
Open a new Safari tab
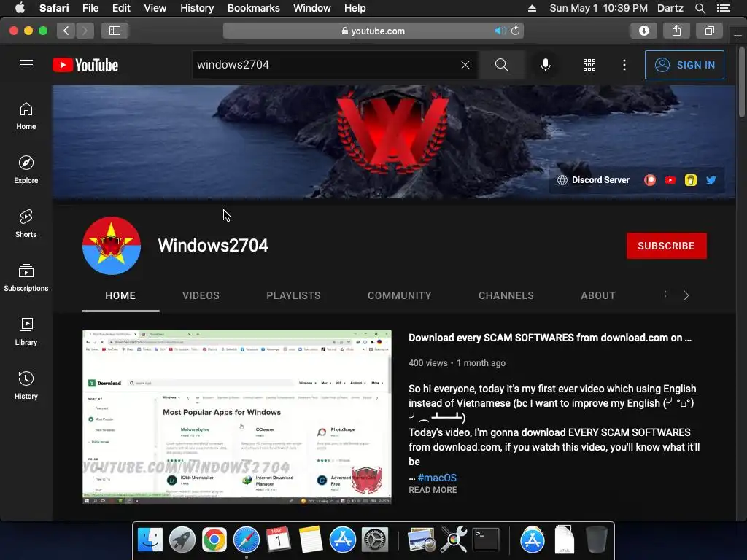pos(738,35)
